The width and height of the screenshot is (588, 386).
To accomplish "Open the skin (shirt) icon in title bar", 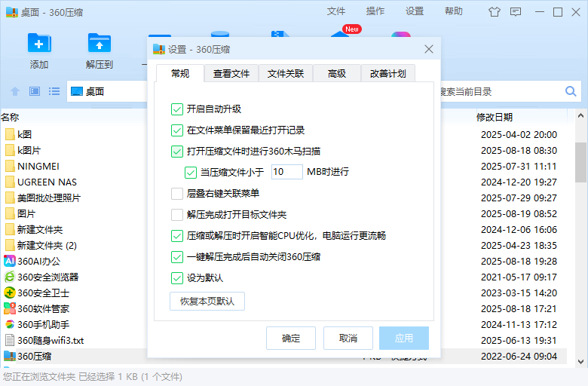I will click(494, 11).
